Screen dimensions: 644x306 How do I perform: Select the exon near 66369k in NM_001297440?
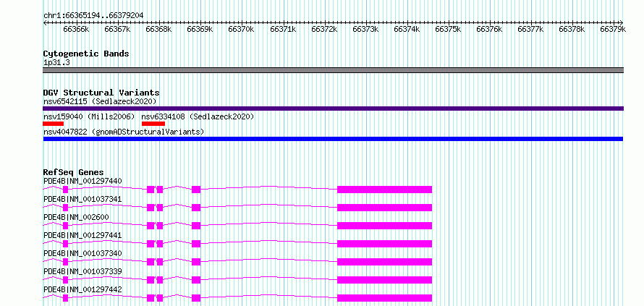196,190
